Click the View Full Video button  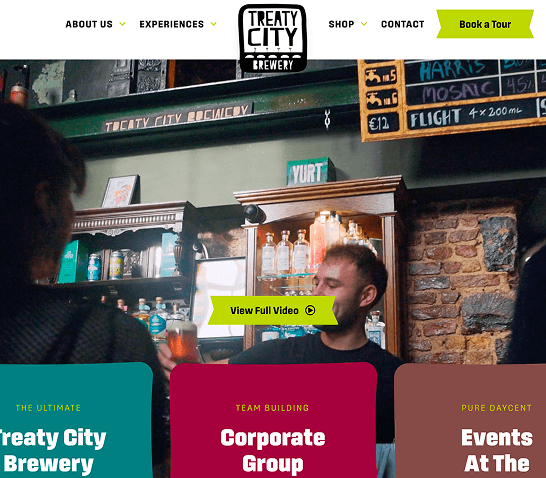[x=273, y=310]
